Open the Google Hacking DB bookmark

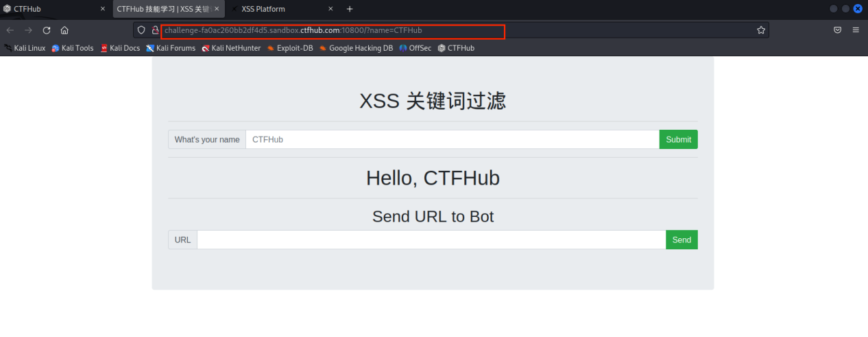point(356,48)
